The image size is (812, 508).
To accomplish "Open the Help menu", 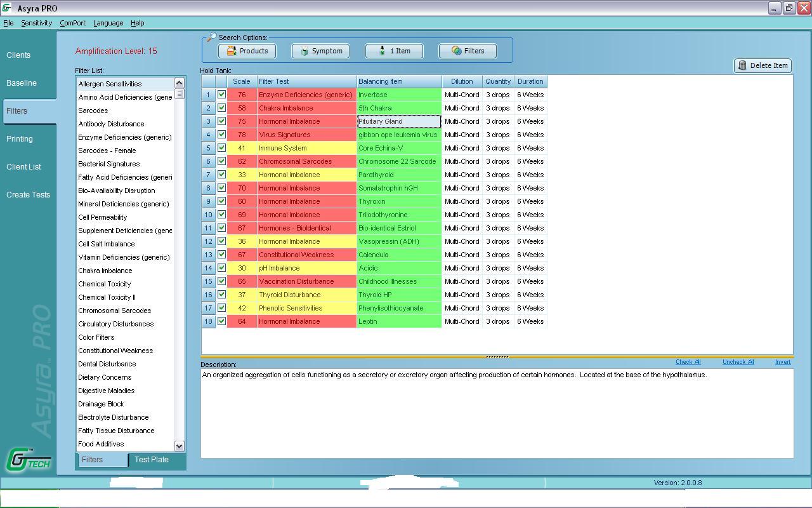I will [x=138, y=23].
